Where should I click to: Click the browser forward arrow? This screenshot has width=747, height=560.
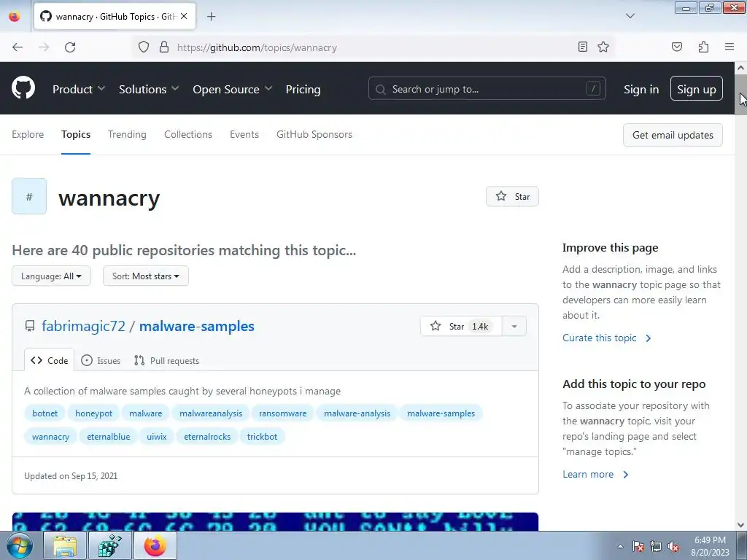44,47
